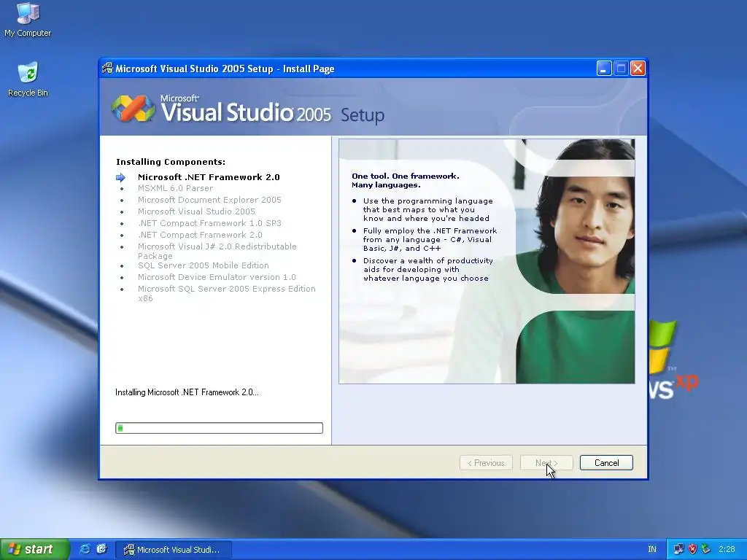Viewport: 747px width, 560px height.
Task: Minimize the Visual Studio 2005 Setup window
Action: (604, 69)
